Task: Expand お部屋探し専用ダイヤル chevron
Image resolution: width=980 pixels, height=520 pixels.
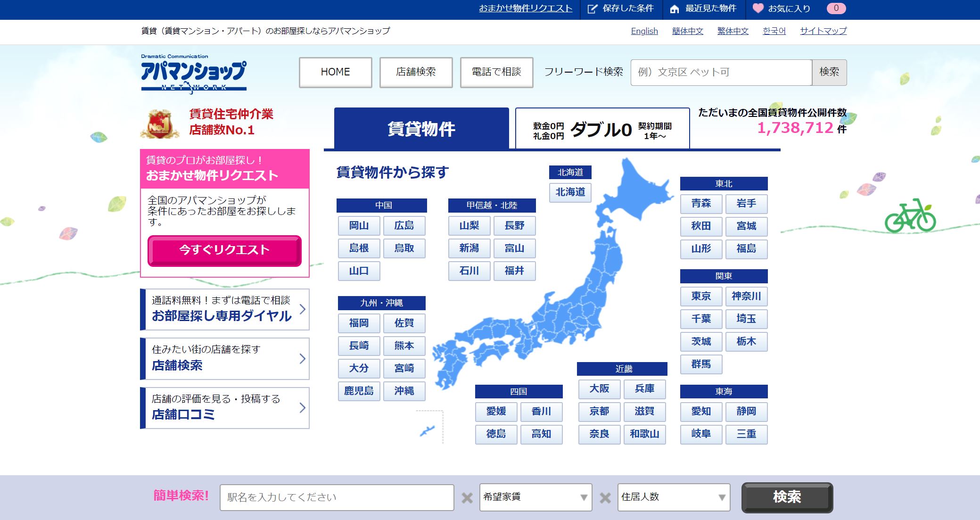Action: 303,309
